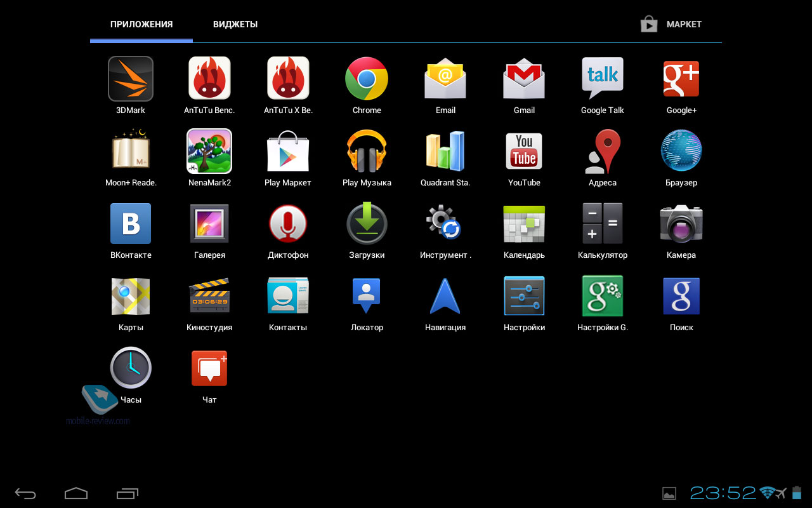Launch the Диктофон voice recorder
This screenshot has width=812, height=508.
tap(288, 224)
